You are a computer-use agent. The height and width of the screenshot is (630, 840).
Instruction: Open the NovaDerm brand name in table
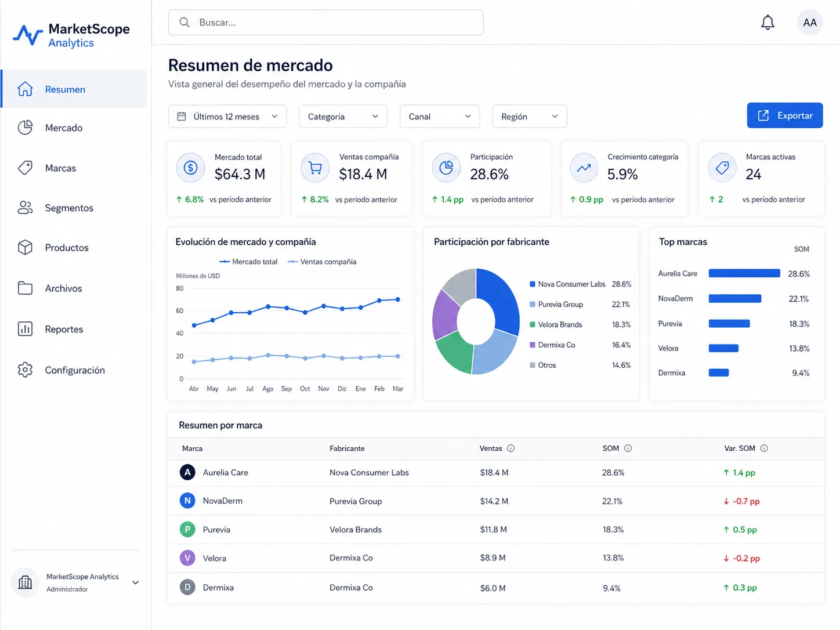tap(223, 501)
